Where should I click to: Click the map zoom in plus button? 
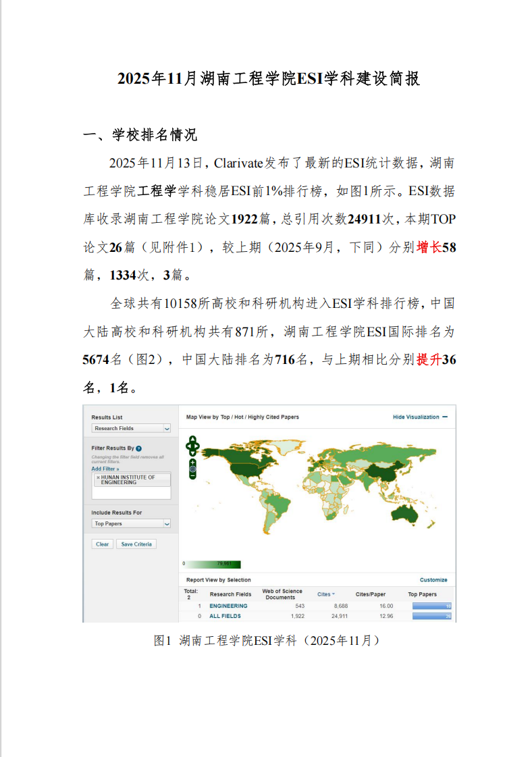[x=193, y=462]
